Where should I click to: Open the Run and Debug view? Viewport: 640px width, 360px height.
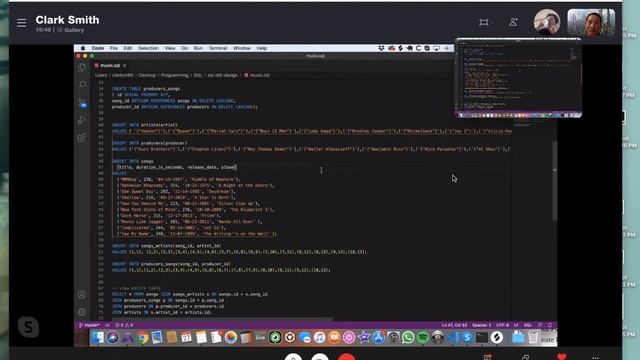82,120
